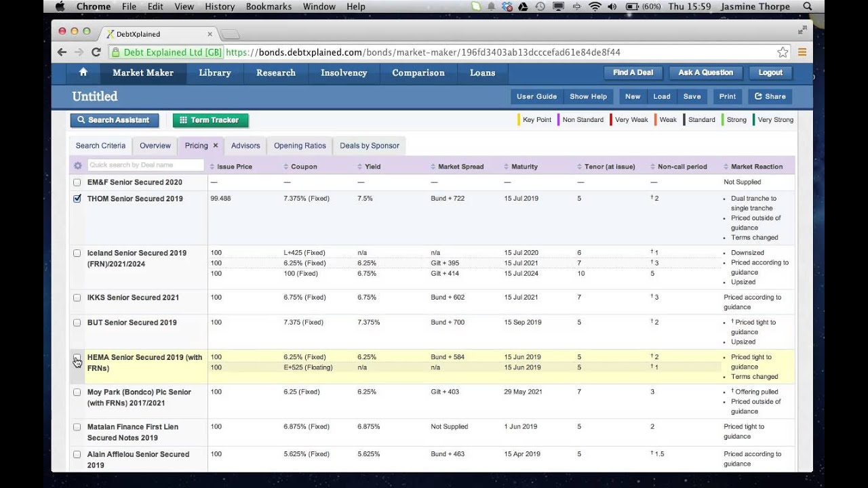Open the Library navigation menu

[x=215, y=73]
